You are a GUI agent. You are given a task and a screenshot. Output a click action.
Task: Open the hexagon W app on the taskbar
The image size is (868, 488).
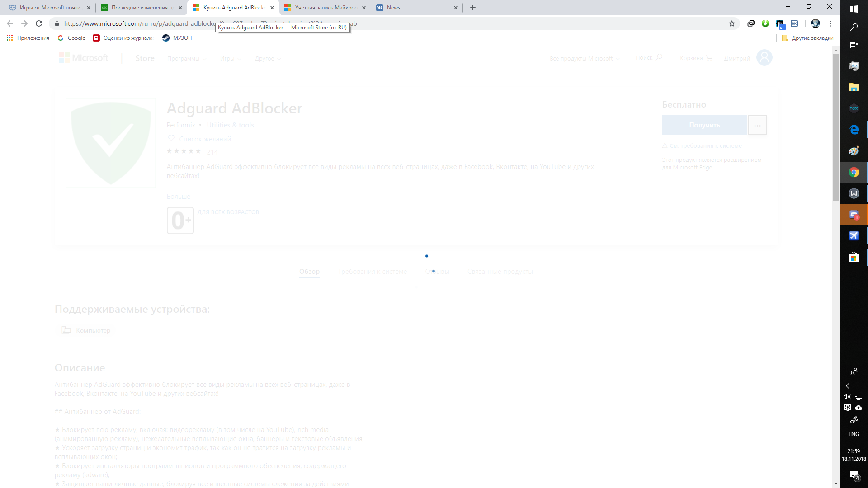click(854, 193)
